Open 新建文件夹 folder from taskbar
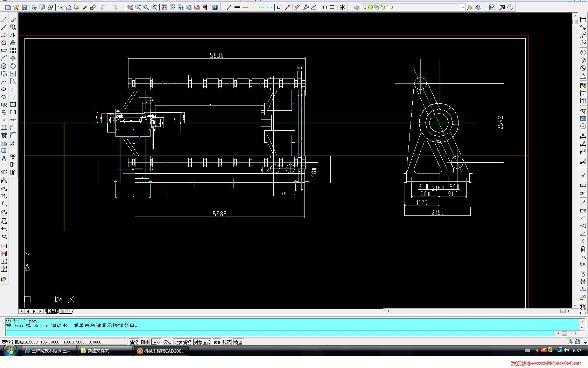 [x=105, y=350]
